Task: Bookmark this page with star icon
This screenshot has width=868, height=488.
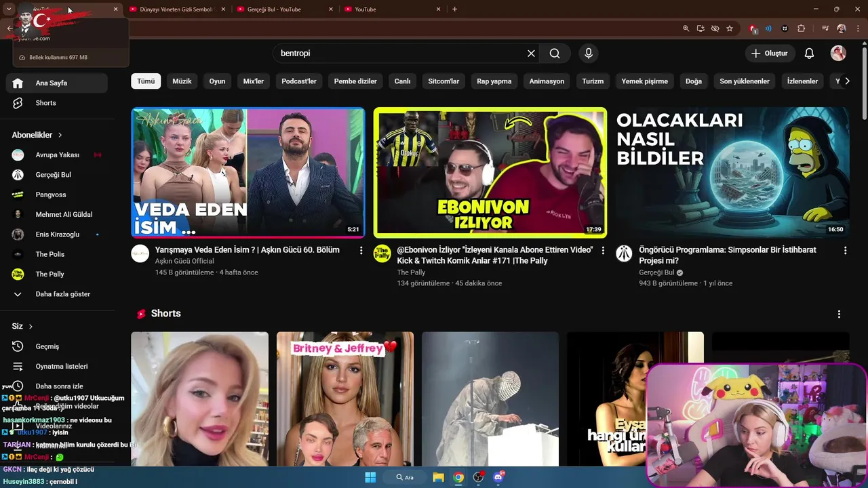Action: click(730, 28)
